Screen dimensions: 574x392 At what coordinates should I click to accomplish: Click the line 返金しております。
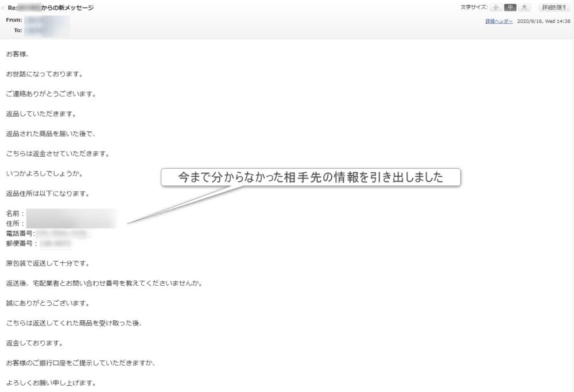[x=35, y=343]
